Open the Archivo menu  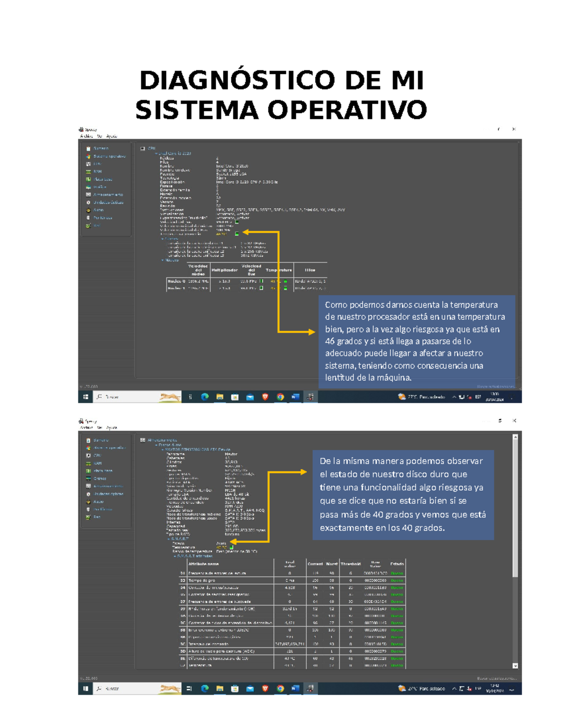86,135
